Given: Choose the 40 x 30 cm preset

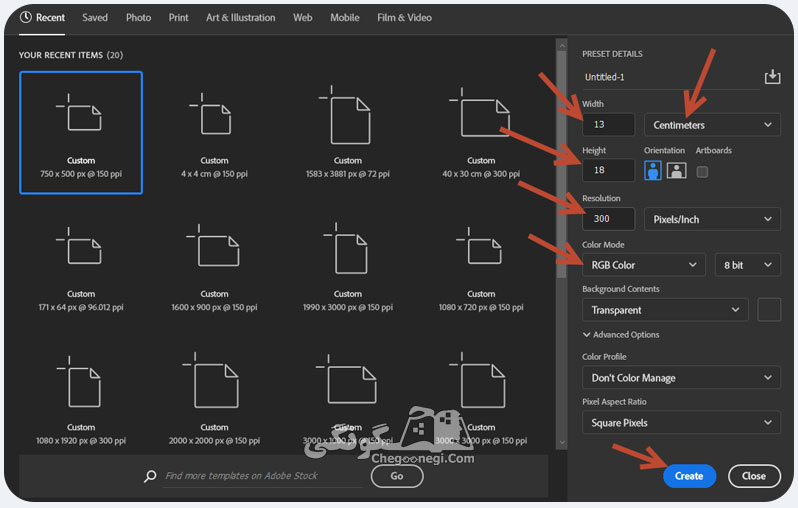Looking at the screenshot, I should point(481,133).
